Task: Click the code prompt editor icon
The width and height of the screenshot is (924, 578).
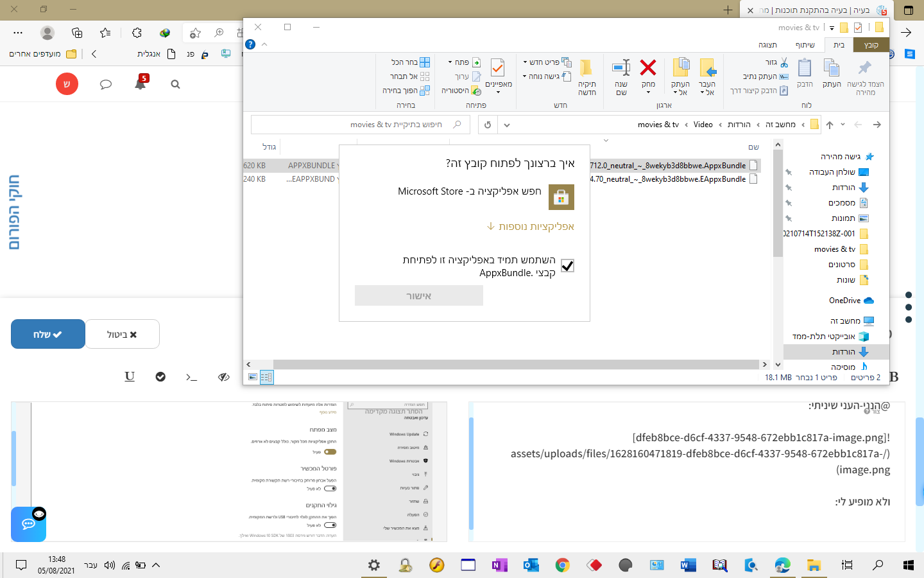Action: click(191, 377)
